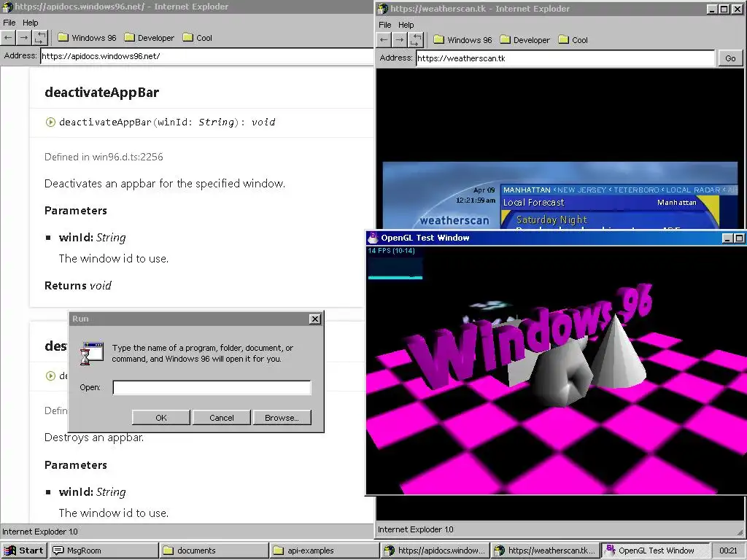Image resolution: width=747 pixels, height=560 pixels.
Task: Select OpenGL Test Window taskbar button
Action: tap(656, 551)
